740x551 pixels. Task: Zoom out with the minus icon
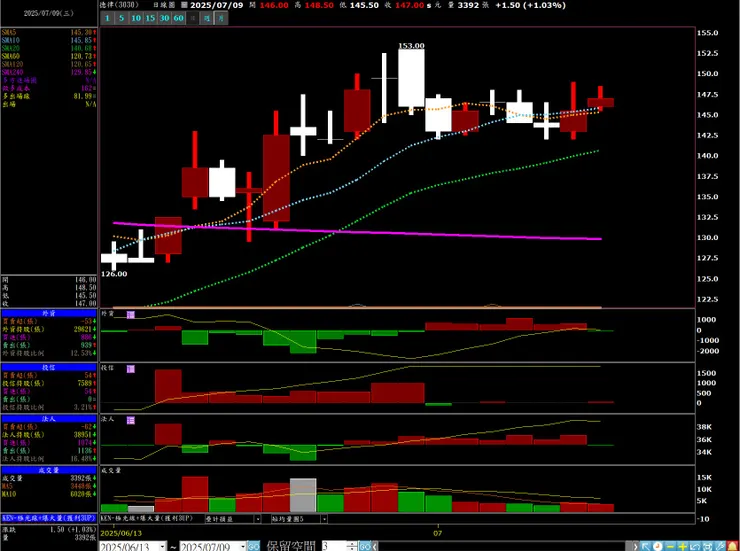pos(671,546)
